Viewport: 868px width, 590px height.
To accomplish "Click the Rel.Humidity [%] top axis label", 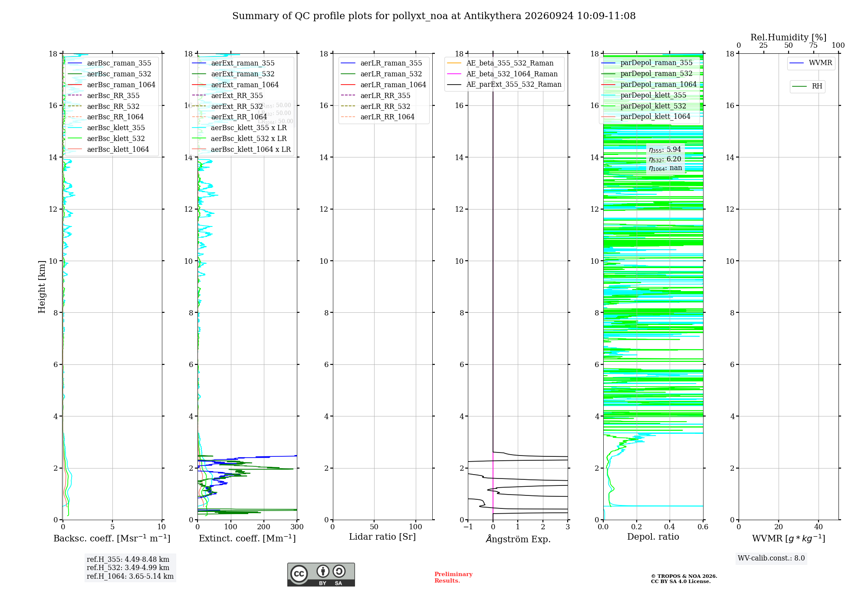I will [789, 38].
